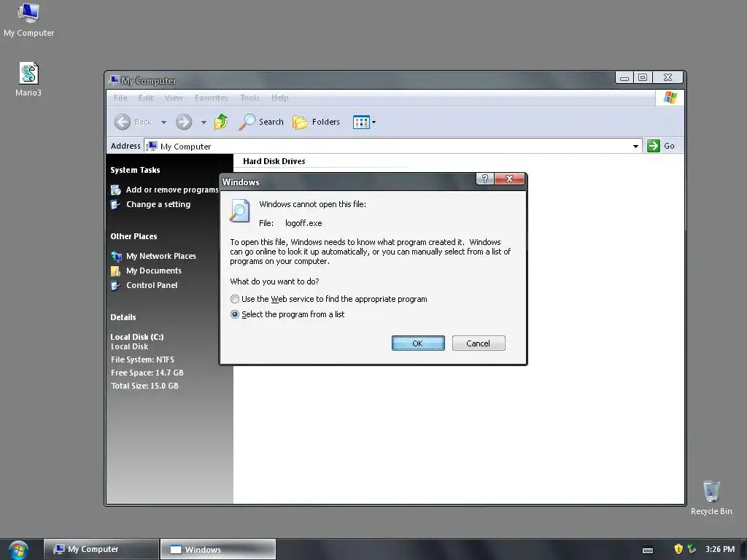Open the Mario3 script file icon
Image resolution: width=747 pixels, height=560 pixels.
pos(28,79)
